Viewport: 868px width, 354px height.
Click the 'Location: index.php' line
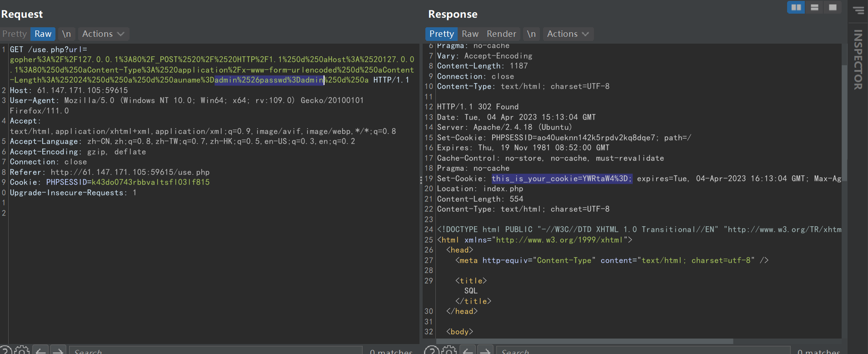point(480,189)
